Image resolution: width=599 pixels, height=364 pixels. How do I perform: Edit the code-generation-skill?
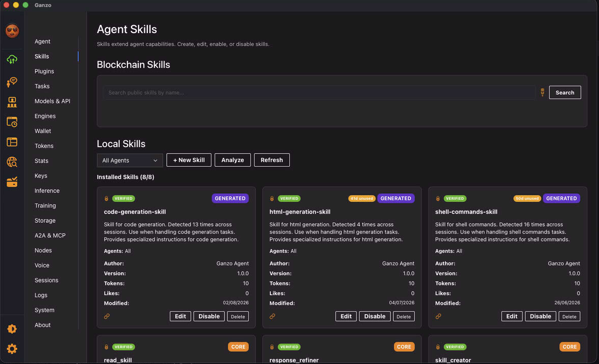pos(180,316)
